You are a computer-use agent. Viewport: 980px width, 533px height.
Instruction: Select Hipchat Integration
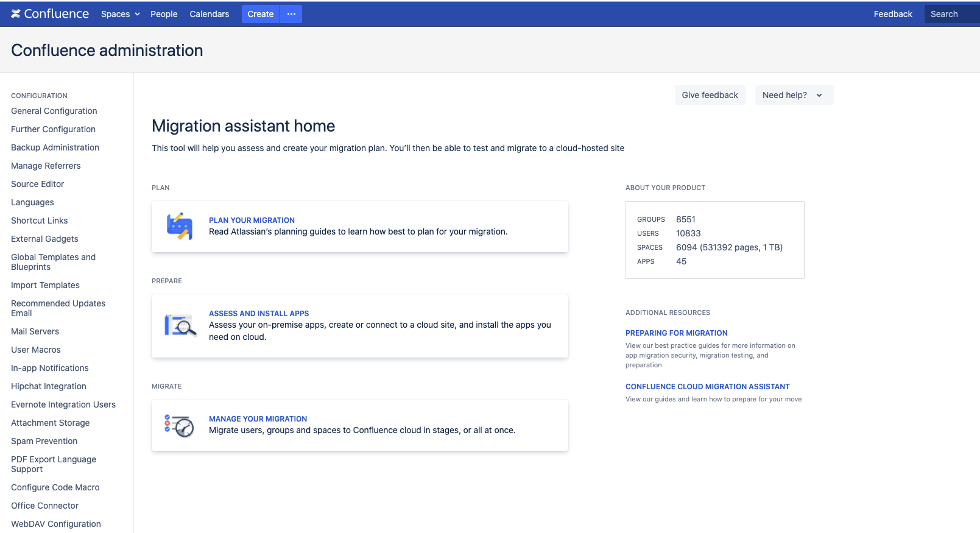point(49,386)
